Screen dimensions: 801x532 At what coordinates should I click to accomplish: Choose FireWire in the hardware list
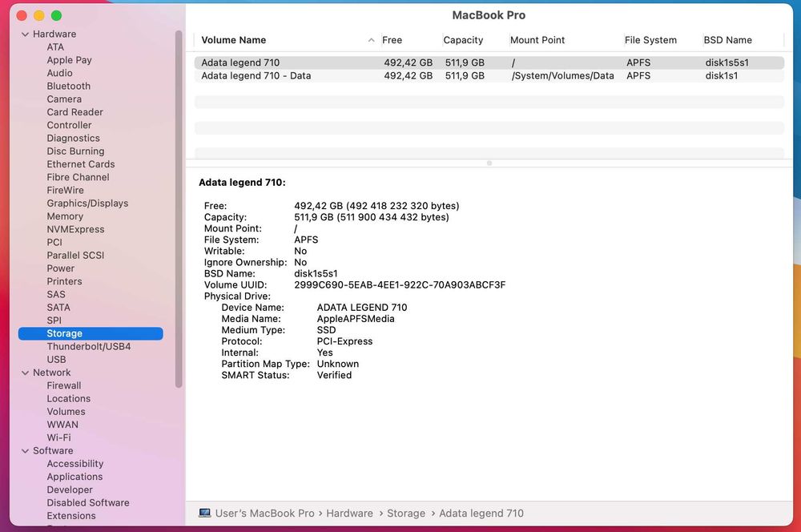click(x=65, y=190)
